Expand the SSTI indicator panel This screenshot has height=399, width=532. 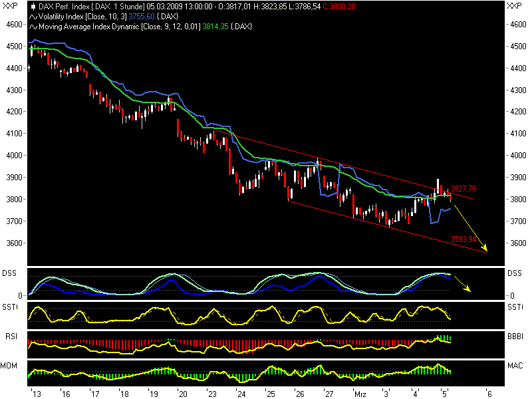coord(10,307)
